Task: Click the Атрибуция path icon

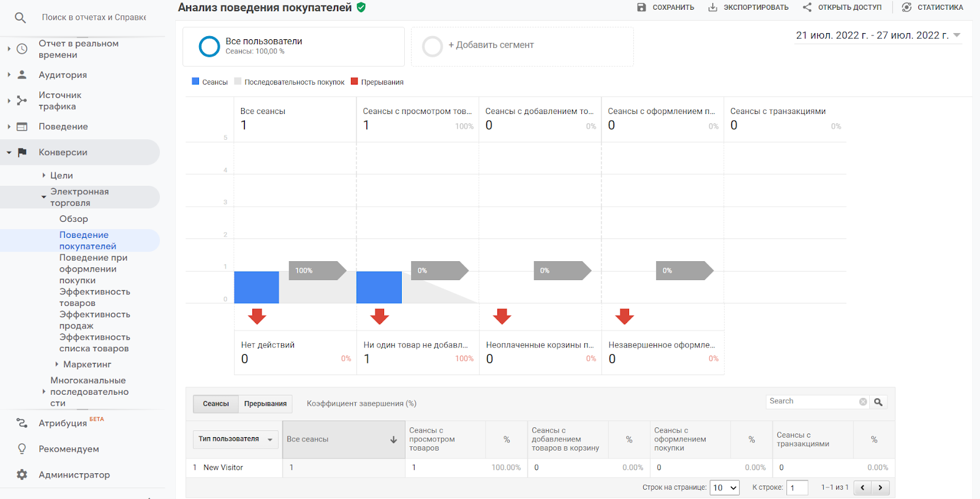Action: coord(22,423)
